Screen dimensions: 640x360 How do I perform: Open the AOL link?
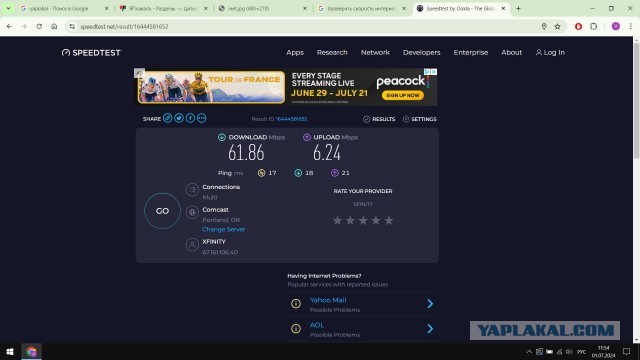tap(317, 325)
